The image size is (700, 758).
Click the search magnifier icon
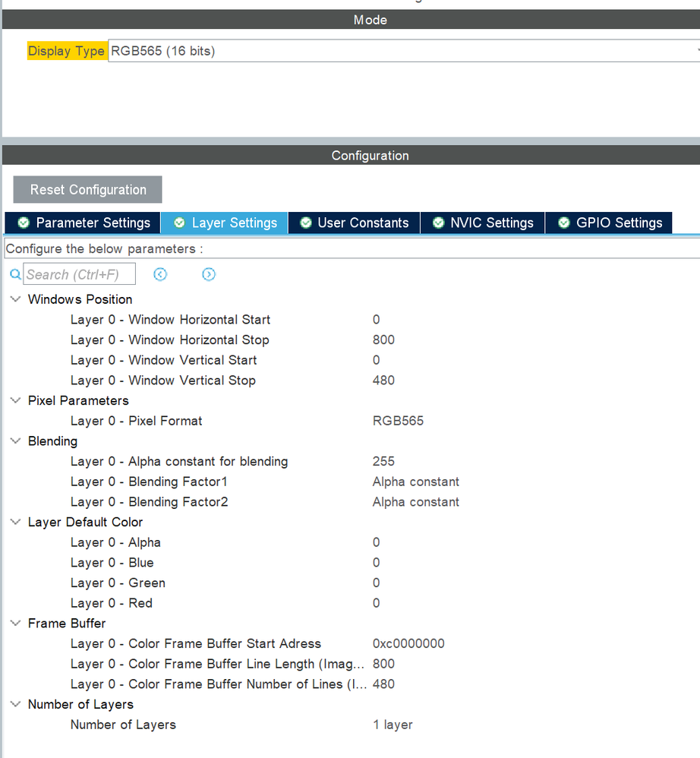pos(15,275)
